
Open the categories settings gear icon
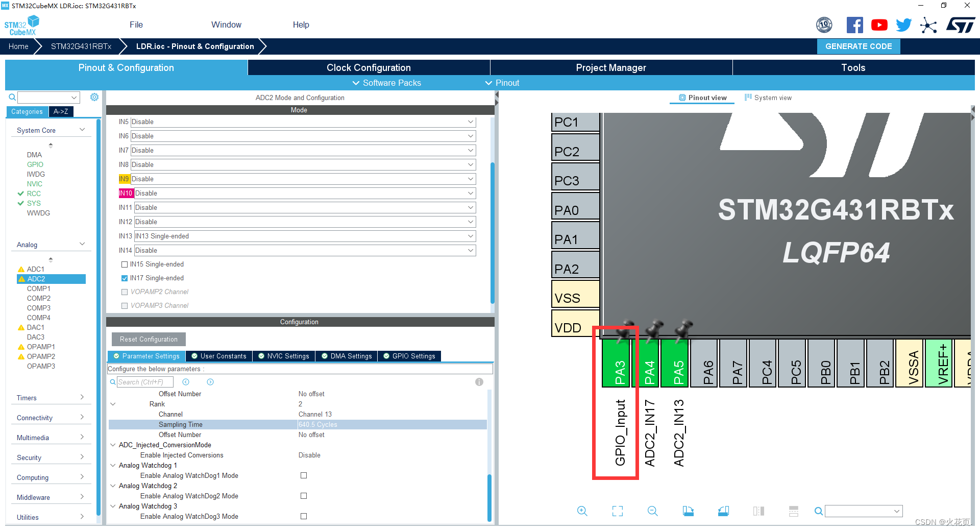point(94,97)
